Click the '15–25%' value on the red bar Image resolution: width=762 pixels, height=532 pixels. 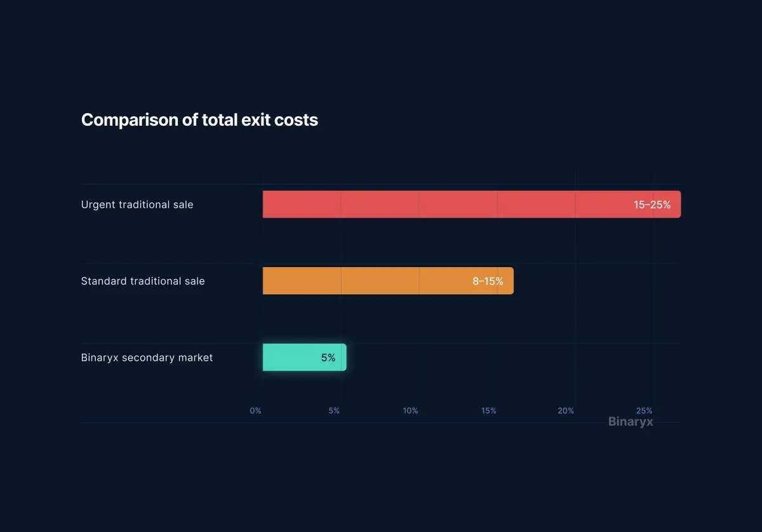652,205
